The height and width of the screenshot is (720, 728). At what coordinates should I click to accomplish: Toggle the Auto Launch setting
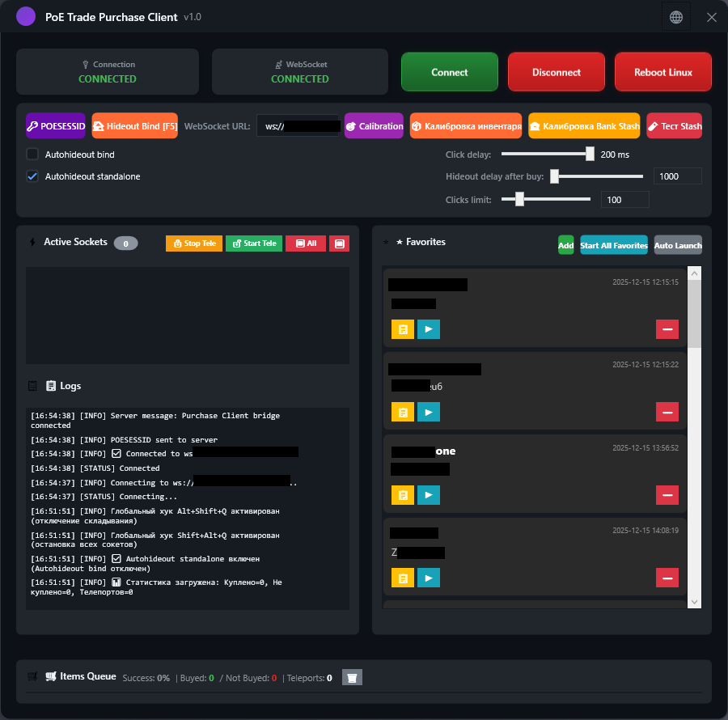pos(678,244)
